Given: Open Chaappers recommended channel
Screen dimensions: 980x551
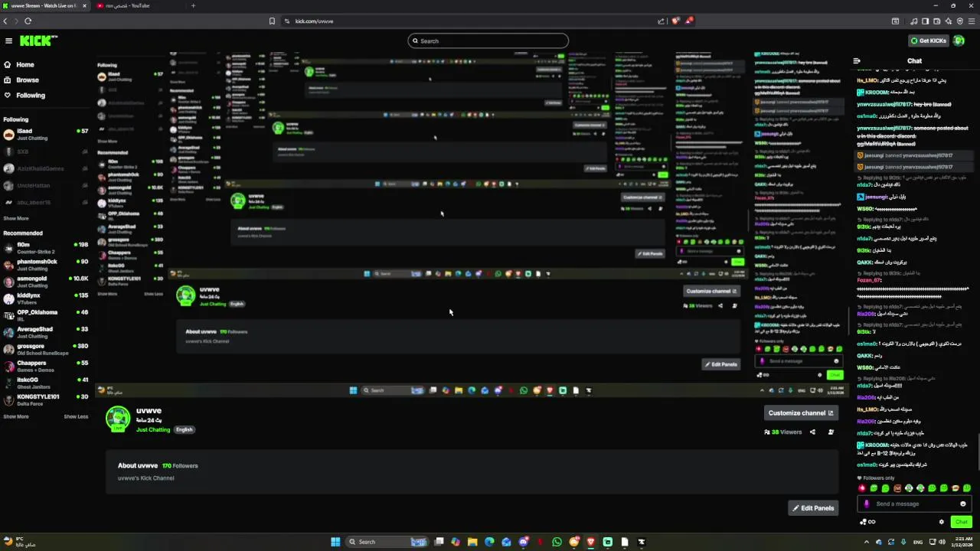Looking at the screenshot, I should [46, 366].
